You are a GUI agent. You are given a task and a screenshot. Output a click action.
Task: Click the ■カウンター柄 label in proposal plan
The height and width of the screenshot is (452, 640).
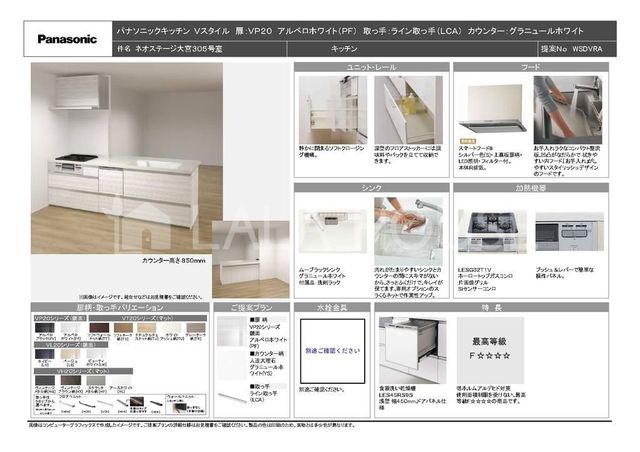(x=267, y=354)
